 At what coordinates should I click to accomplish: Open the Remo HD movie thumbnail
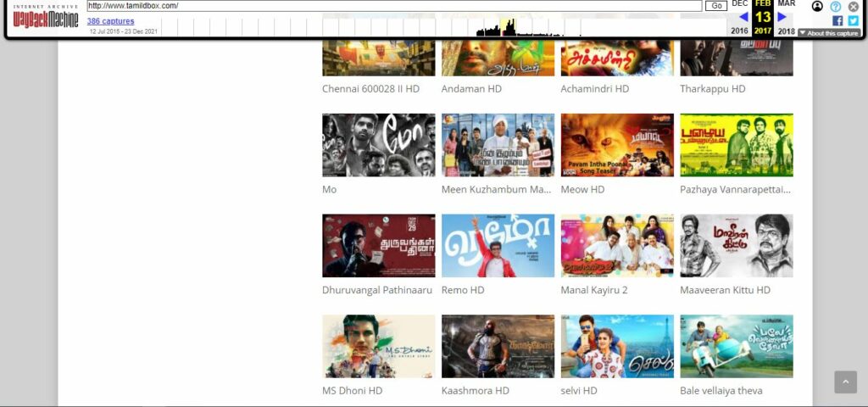pos(498,246)
